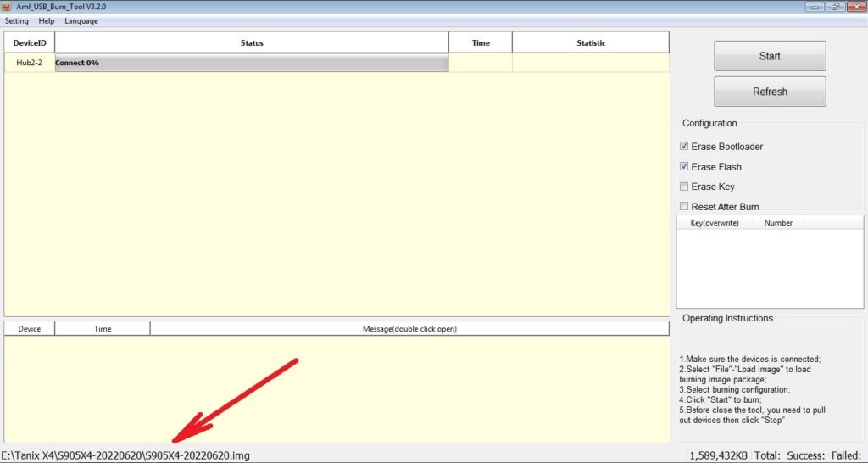
Task: Click the upper Time column header
Action: pos(481,42)
